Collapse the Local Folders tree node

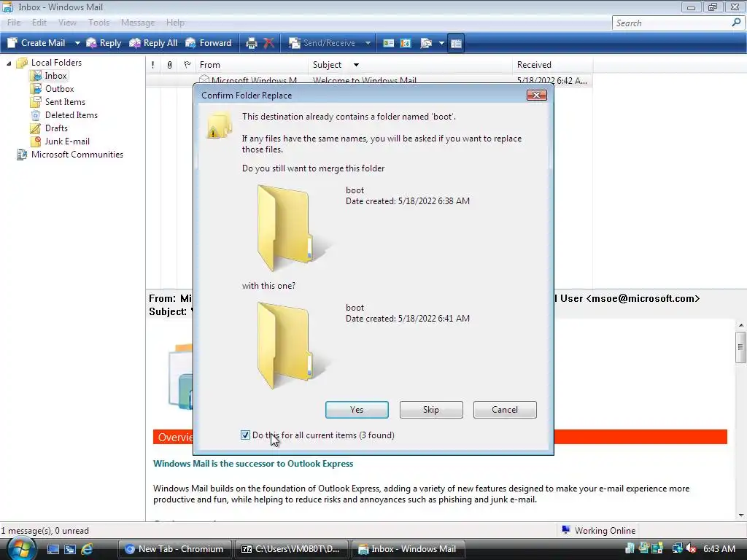click(9, 63)
